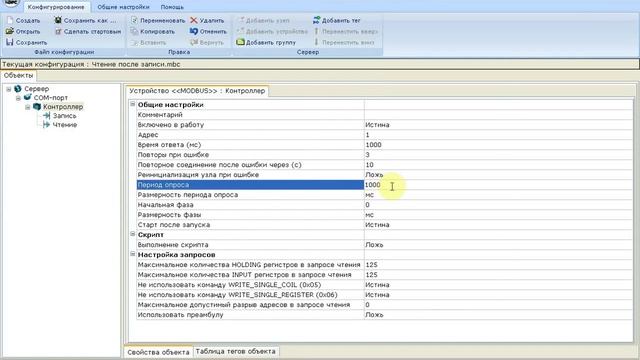The image size is (640, 360).
Task: Click the Копировать icon
Action: coord(134,31)
